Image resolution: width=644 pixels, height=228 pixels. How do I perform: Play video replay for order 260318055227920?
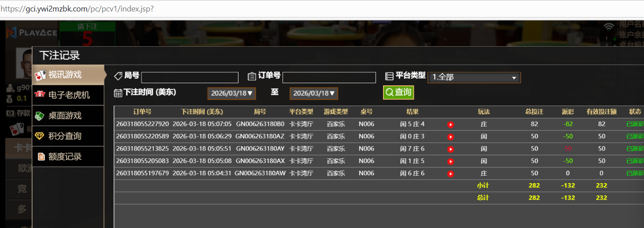[450, 125]
